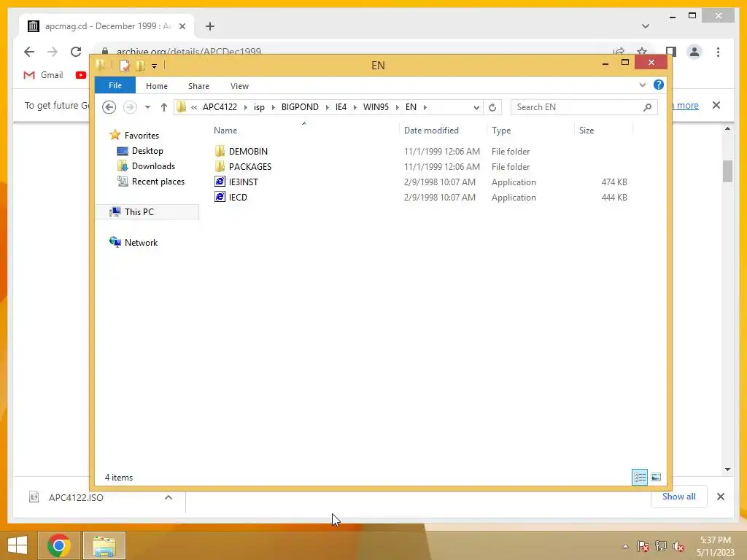Open the Share ribbon tab
This screenshot has height=560, width=747.
198,86
